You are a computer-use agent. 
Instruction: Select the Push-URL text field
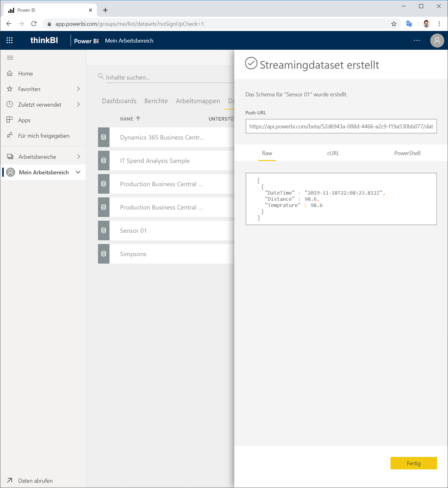point(341,126)
